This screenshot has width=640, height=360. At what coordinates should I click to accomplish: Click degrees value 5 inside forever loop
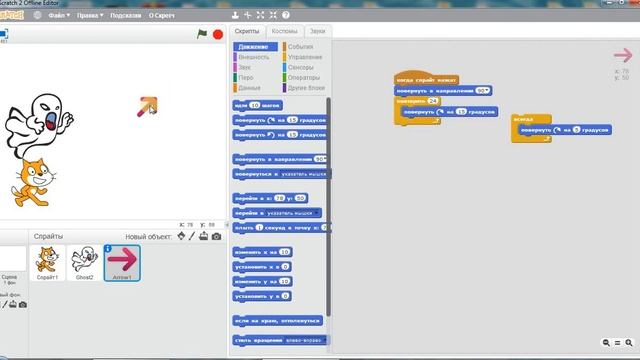tap(576, 130)
